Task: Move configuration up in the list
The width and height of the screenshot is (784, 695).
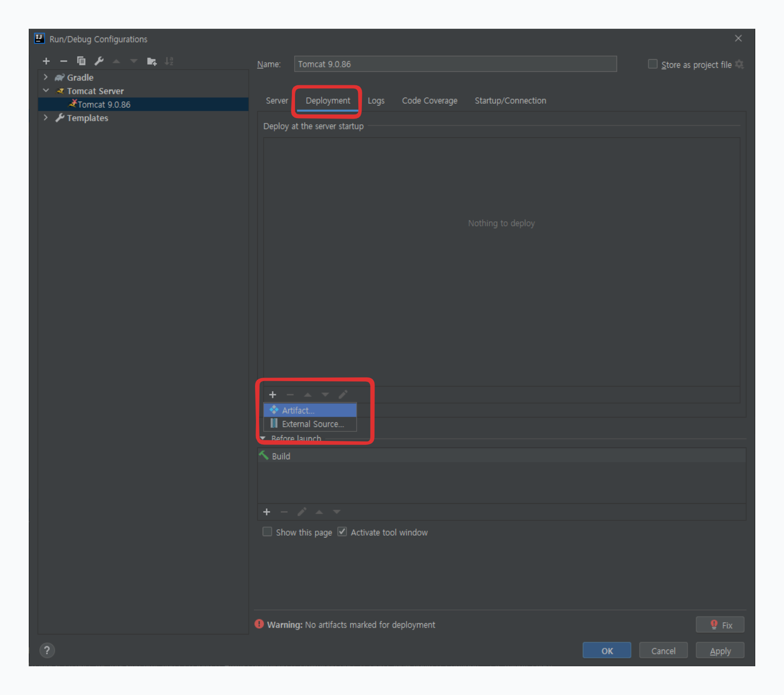Action: (116, 61)
